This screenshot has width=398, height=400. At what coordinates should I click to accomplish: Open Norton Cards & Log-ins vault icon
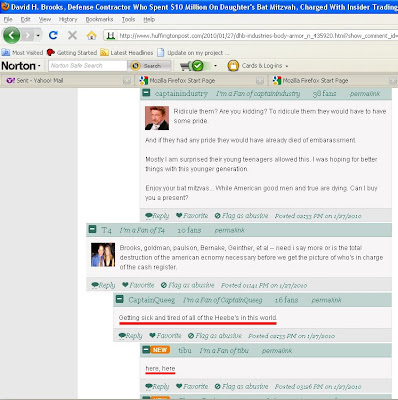click(x=233, y=66)
